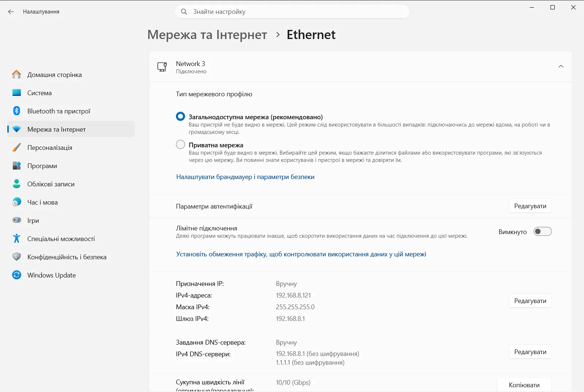Click the Копіювати button
The image size is (584, 392).
pos(524,385)
